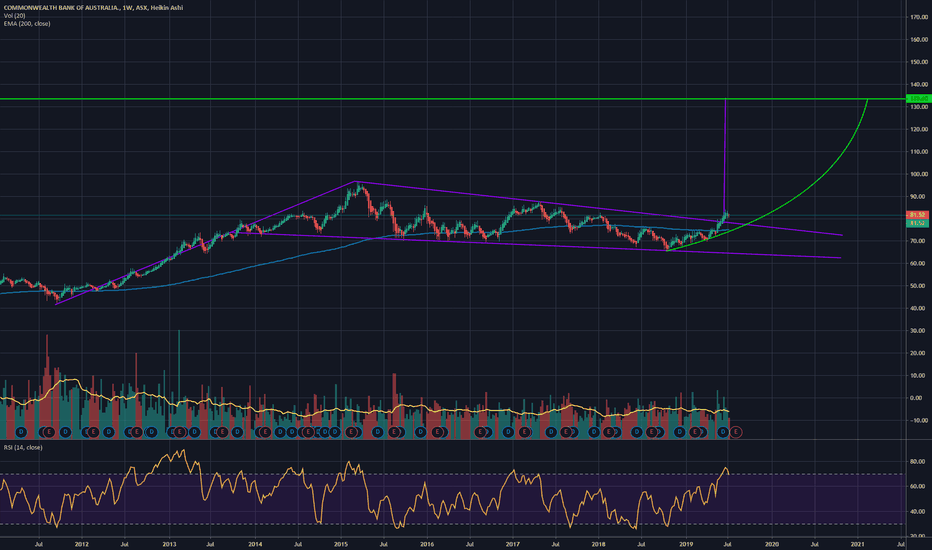The height and width of the screenshot is (550, 932).
Task: Click the 80.00 RSI axis value
Action: pos(917,461)
